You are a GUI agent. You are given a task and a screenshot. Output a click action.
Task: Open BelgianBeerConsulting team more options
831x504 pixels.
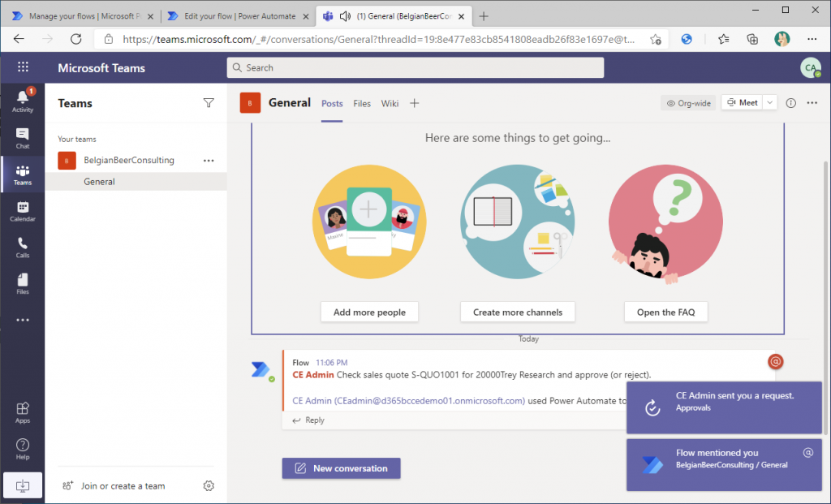209,160
